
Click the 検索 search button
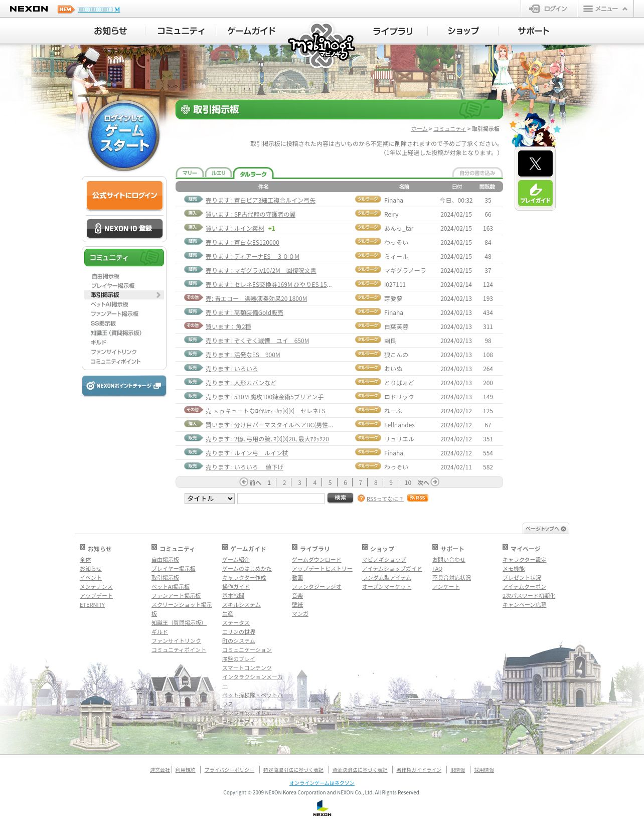[x=340, y=498]
